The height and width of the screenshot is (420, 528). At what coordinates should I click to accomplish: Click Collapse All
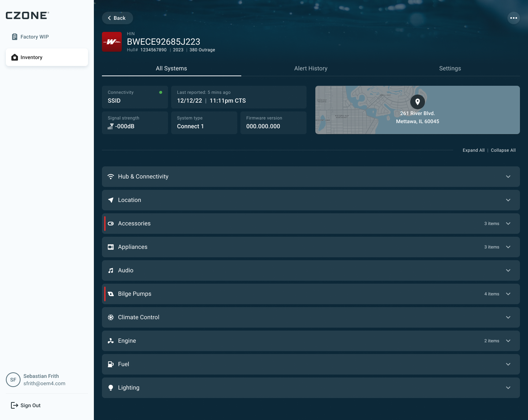pos(503,150)
